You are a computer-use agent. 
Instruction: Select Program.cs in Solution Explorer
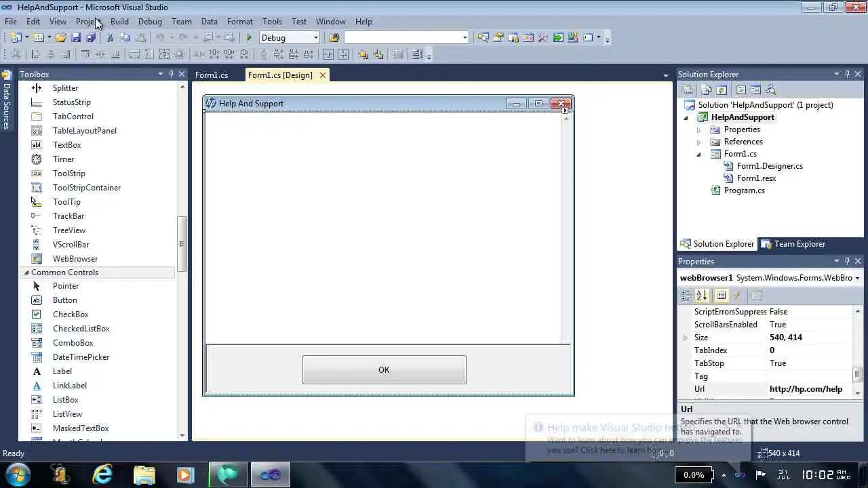[x=744, y=190]
